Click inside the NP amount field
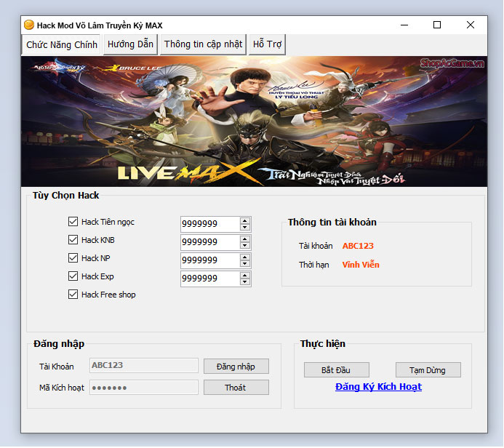This screenshot has width=504, height=448. 210,260
